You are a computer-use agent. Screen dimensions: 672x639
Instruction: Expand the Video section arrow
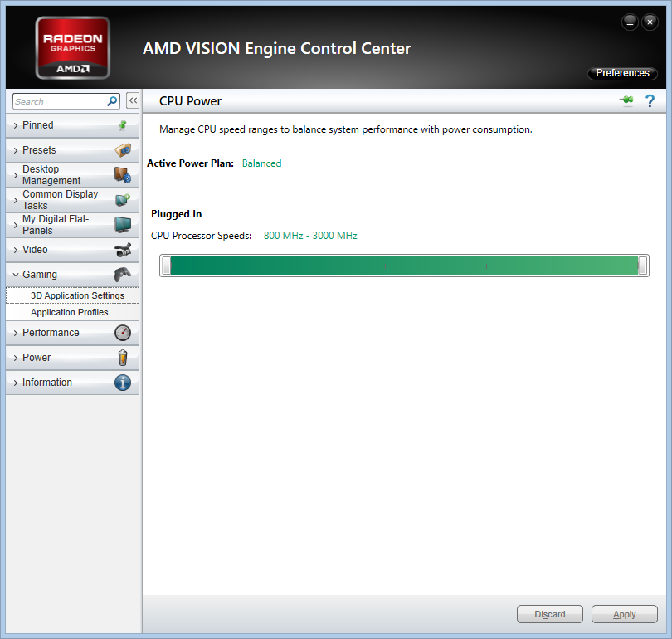point(16,250)
